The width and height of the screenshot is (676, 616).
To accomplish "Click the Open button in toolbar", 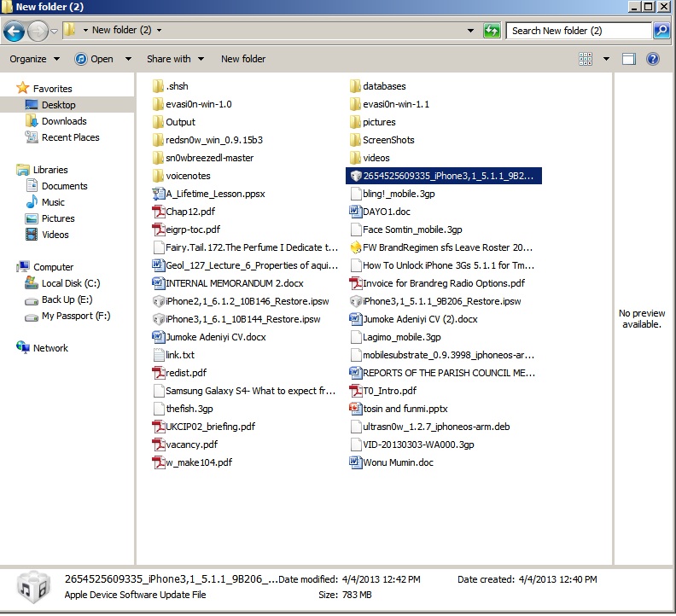I will click(94, 59).
